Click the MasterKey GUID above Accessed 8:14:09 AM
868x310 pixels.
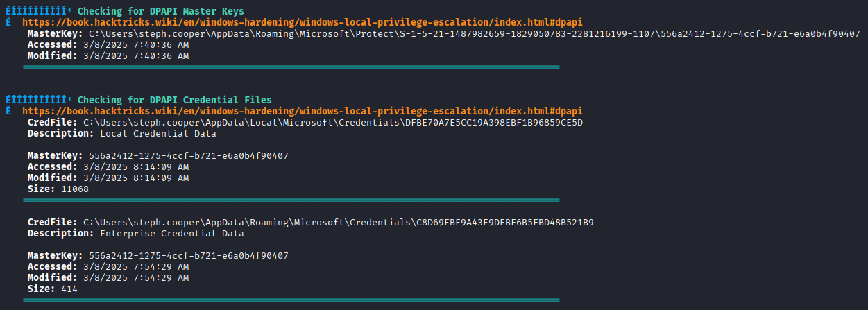tap(188, 155)
